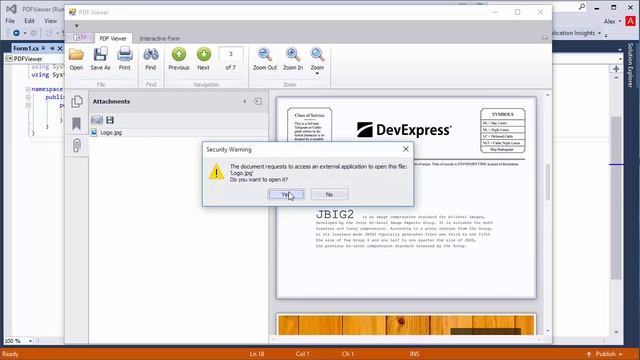Click the Visual Studio editor vertical scrollbar
Viewport: 640px width, 360px height.
(616, 197)
